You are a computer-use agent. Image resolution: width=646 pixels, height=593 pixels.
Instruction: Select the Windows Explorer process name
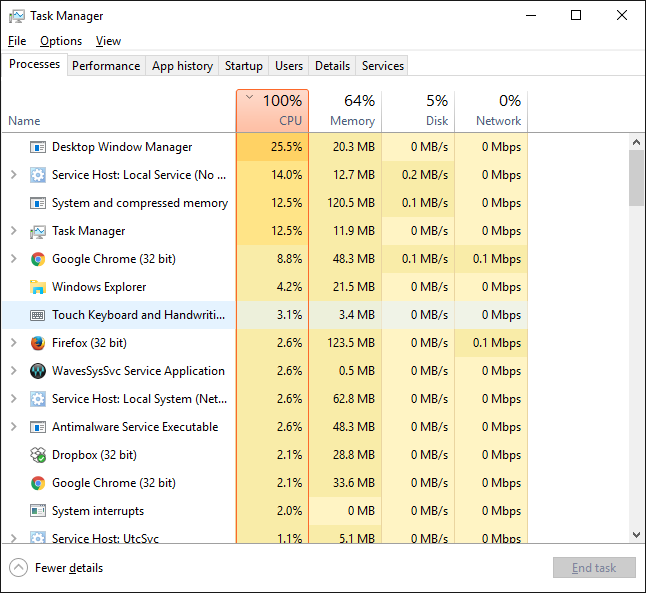click(99, 287)
